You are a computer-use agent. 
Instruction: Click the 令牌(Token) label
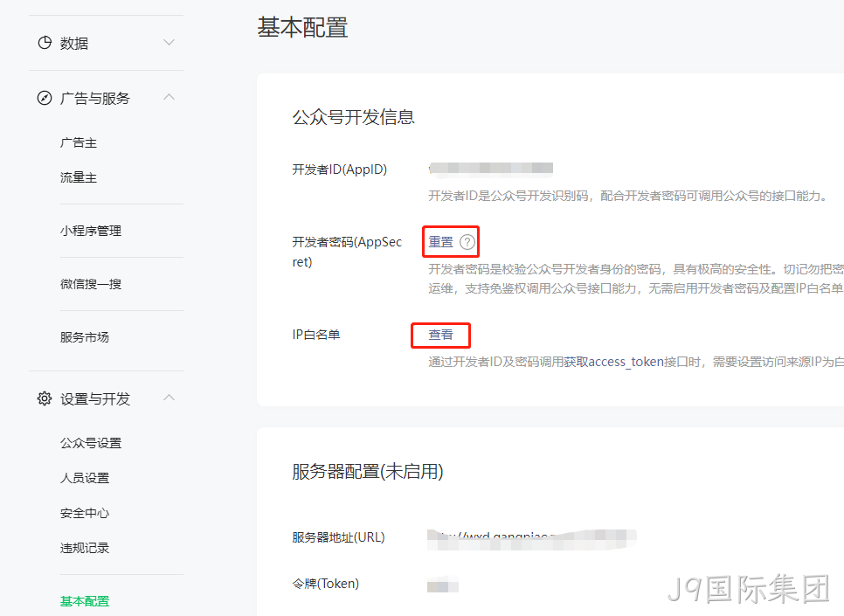326,584
